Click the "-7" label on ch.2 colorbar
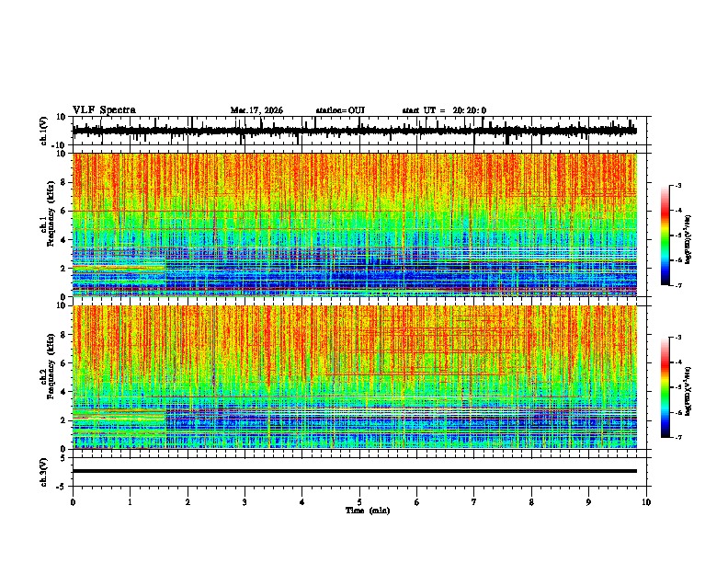Viewport: 728px width, 563px height. (x=677, y=437)
